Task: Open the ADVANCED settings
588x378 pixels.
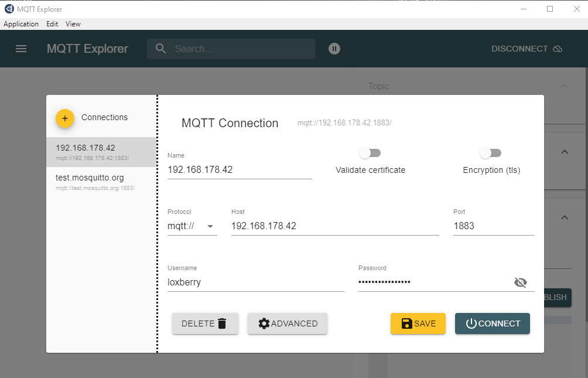Action: [x=287, y=323]
